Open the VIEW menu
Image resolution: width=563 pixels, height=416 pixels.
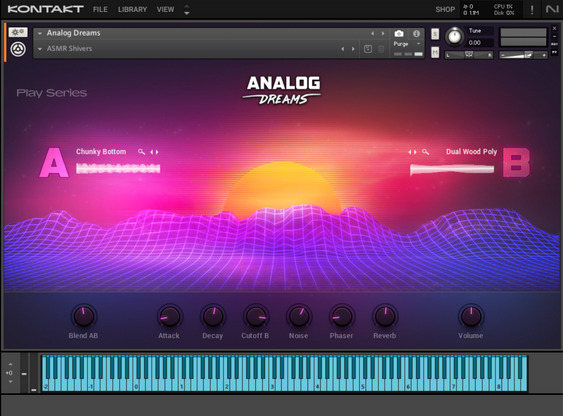pyautogui.click(x=165, y=9)
